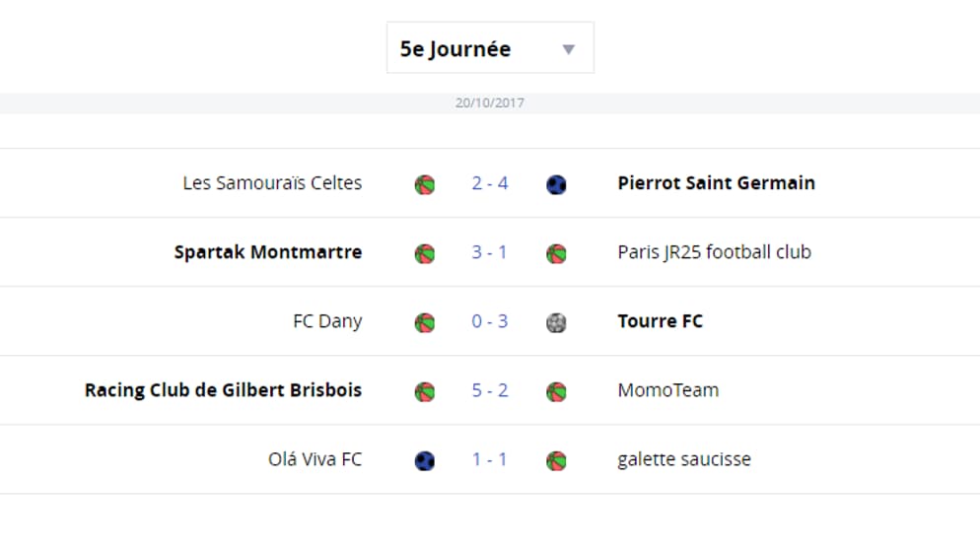Click Tourre FC grey ball logo
980x551 pixels.
tap(556, 322)
